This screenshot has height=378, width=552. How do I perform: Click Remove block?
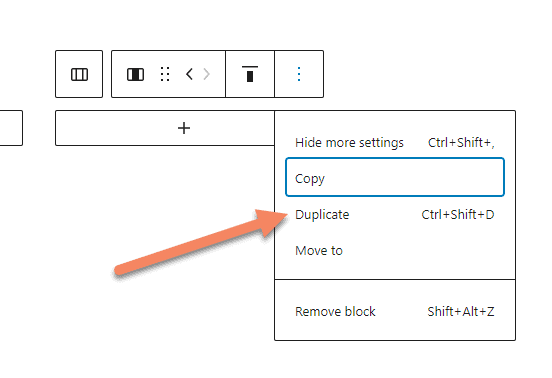(395, 311)
